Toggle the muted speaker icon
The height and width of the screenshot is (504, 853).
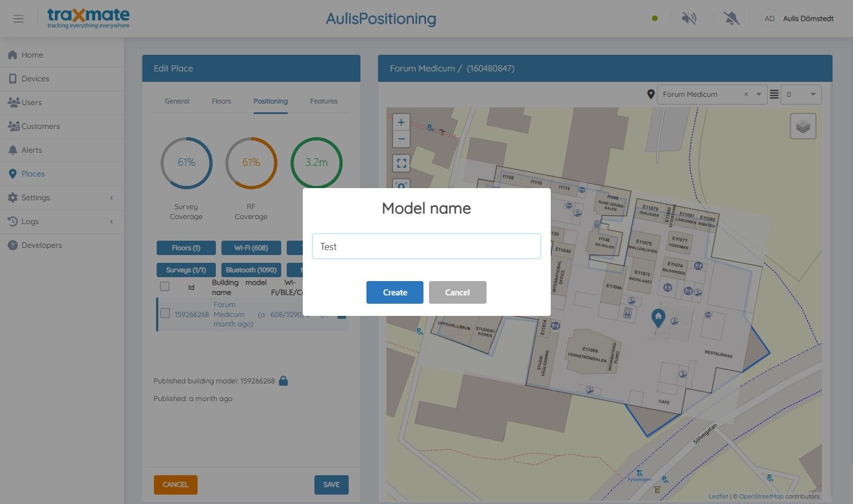tap(689, 19)
